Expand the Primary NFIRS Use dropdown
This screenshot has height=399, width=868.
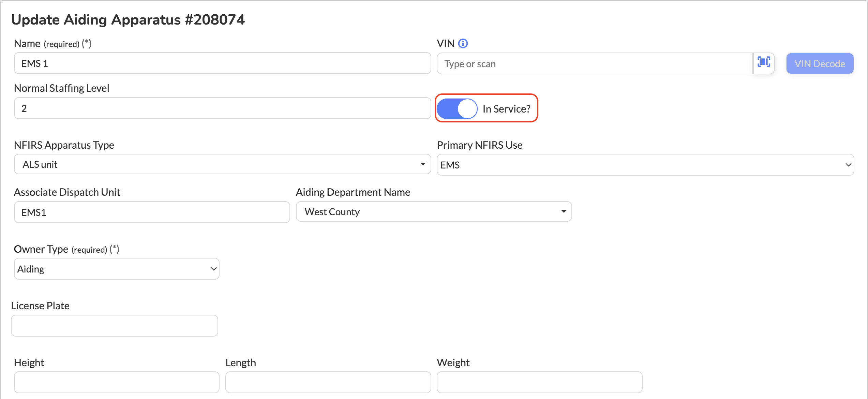click(x=645, y=165)
